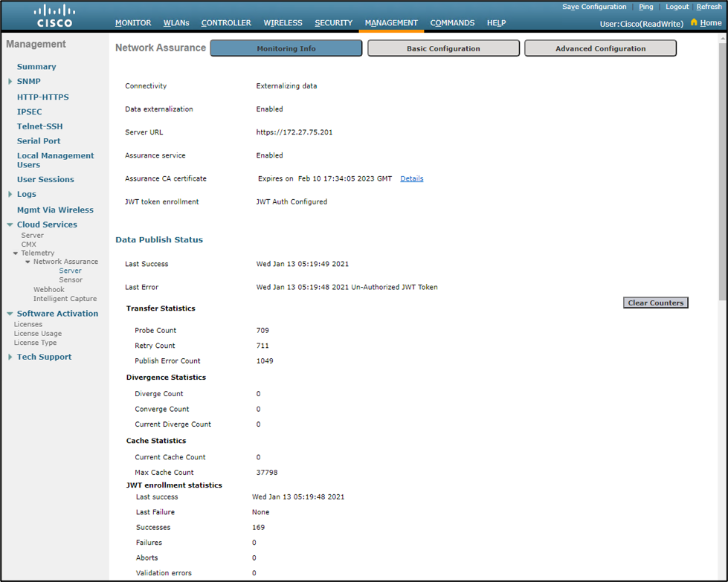The width and height of the screenshot is (728, 582).
Task: Open the SNMP section in sidebar
Action: click(28, 81)
